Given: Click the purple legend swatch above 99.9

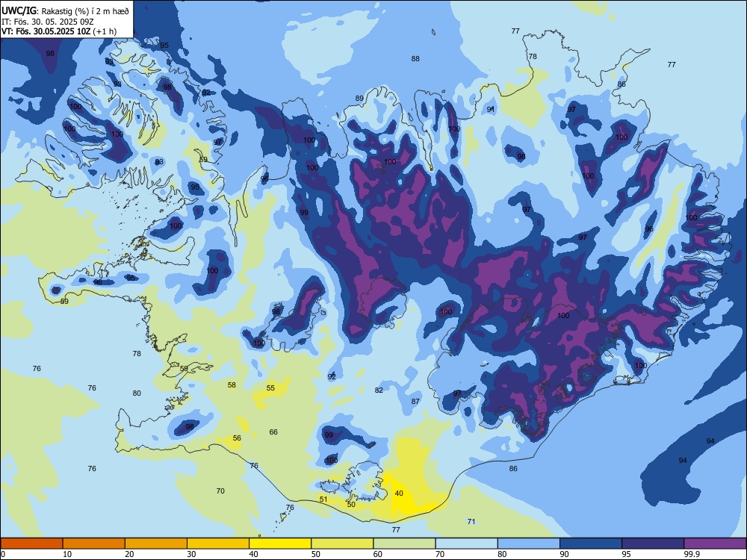Looking at the screenshot, I should click(x=715, y=544).
